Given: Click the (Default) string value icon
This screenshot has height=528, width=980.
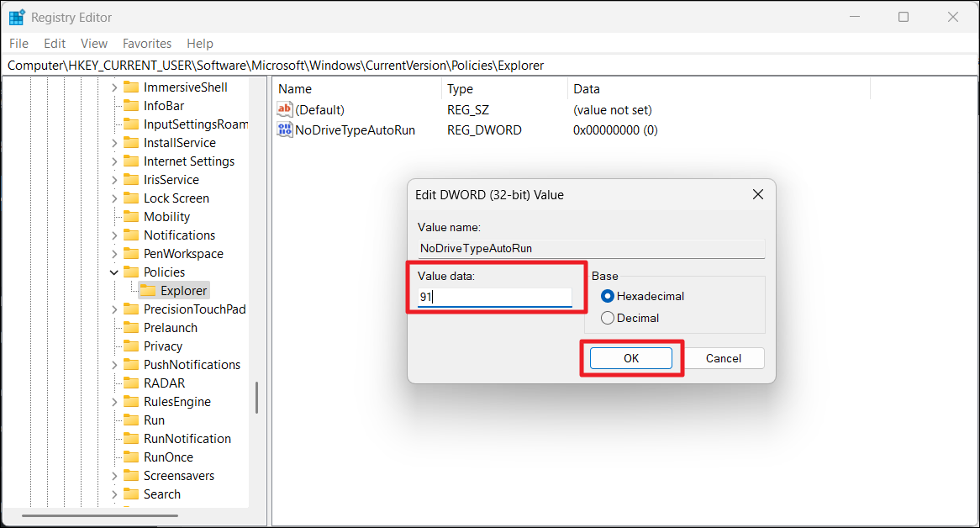Looking at the screenshot, I should [x=285, y=110].
